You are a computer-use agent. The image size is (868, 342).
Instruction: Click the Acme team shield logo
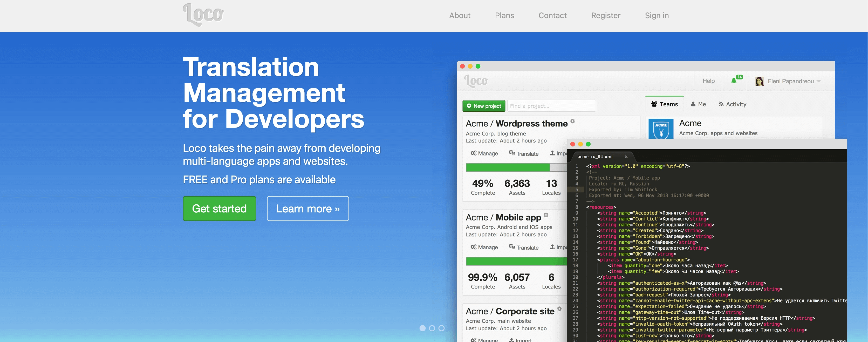pyautogui.click(x=661, y=129)
